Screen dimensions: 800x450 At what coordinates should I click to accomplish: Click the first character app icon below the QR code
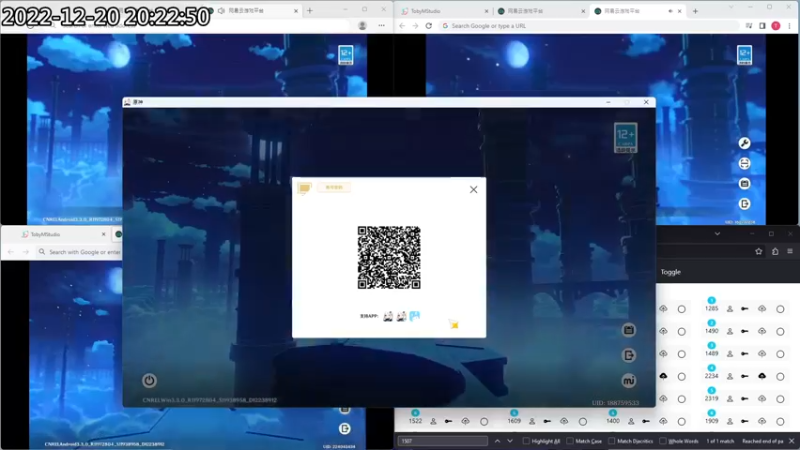pos(388,316)
